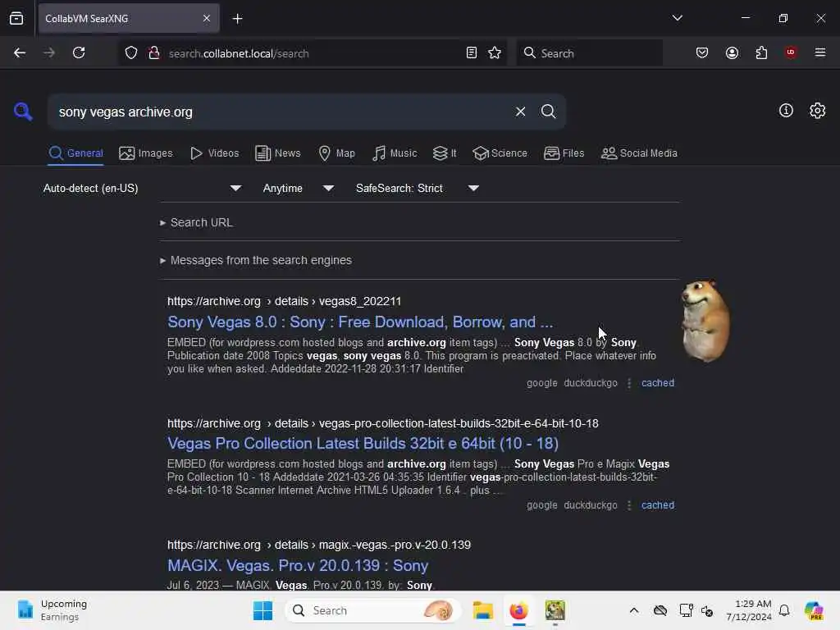The width and height of the screenshot is (840, 630).
Task: Close the CollabVM SearXNG tab
Action: pyautogui.click(x=207, y=18)
